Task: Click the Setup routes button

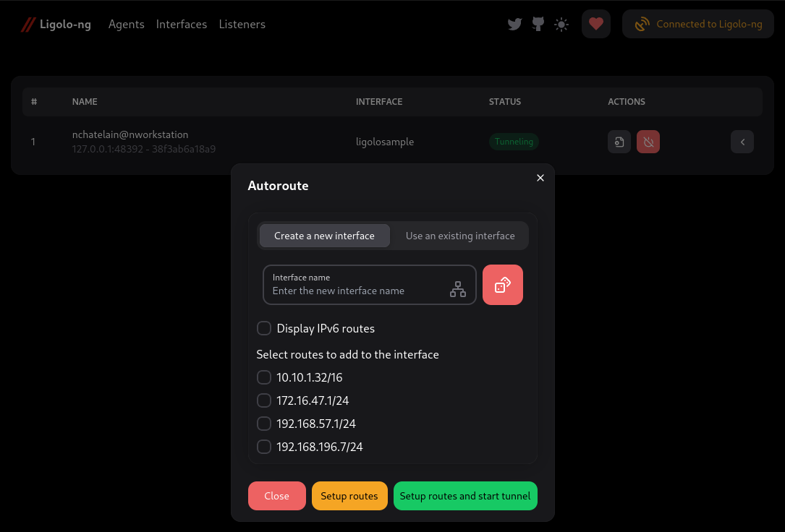Action: click(349, 496)
